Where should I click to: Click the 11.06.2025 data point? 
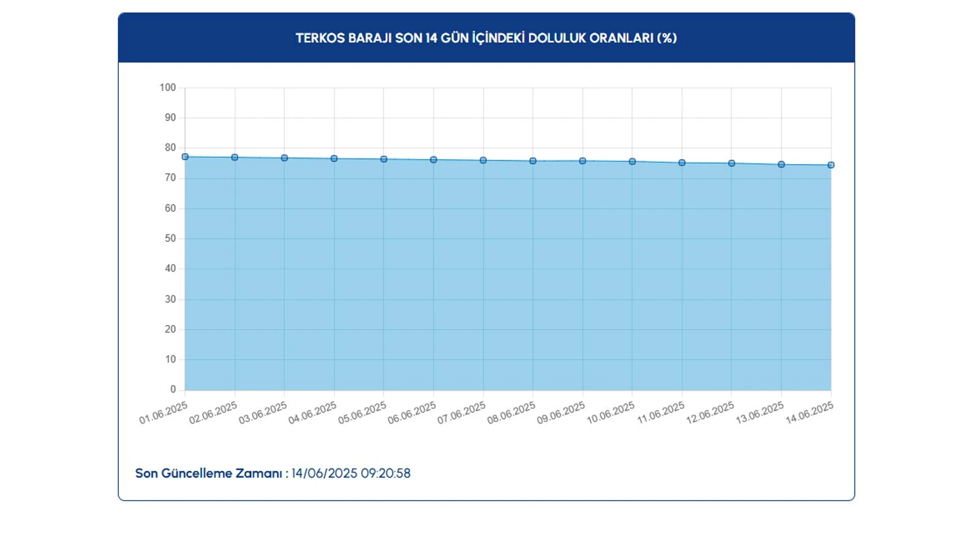[682, 163]
